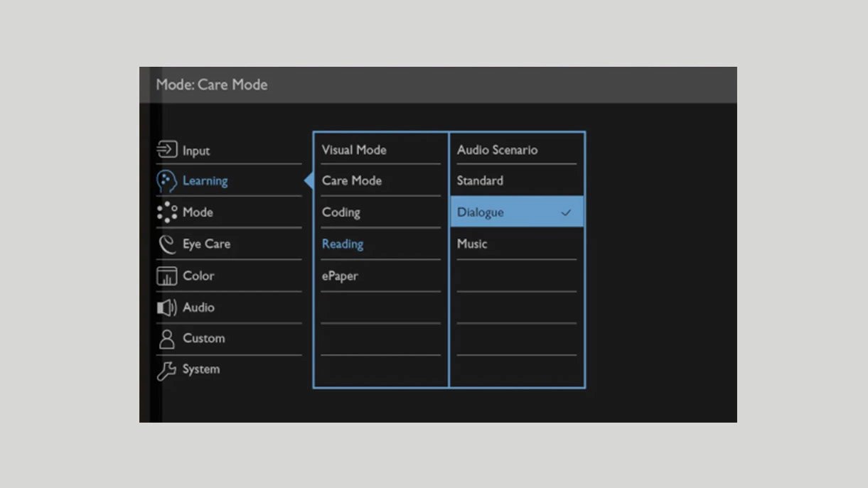Open the Reading submenu

[343, 244]
